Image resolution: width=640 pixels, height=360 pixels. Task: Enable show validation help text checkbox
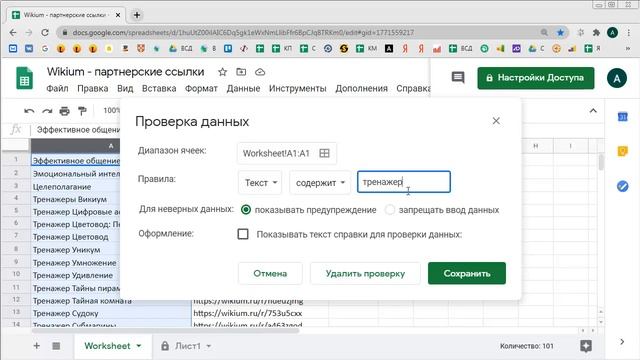(x=243, y=234)
